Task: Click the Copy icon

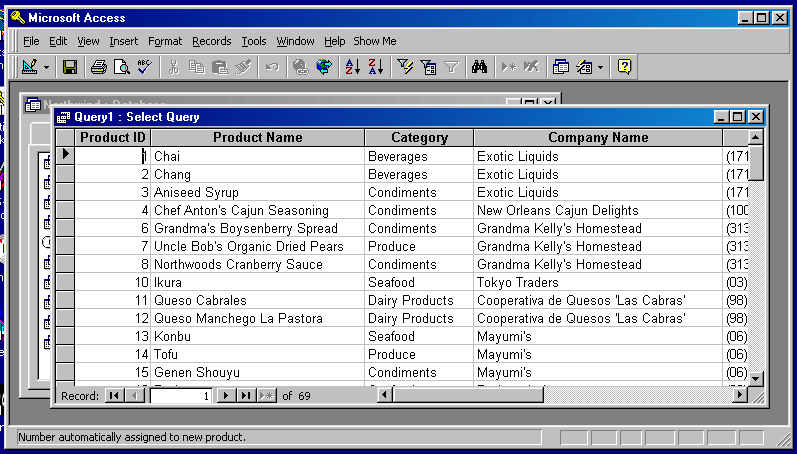Action: pos(197,67)
